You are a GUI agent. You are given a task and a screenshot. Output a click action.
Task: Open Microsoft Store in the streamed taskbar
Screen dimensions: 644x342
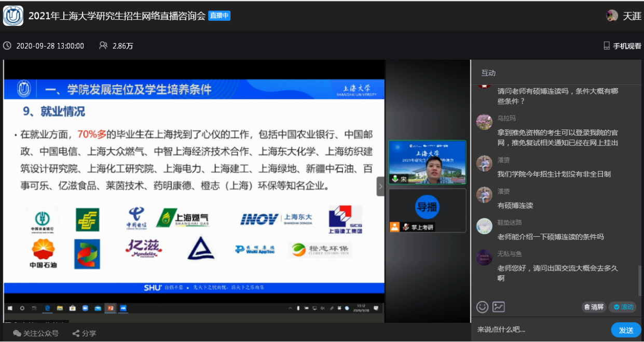click(x=73, y=308)
